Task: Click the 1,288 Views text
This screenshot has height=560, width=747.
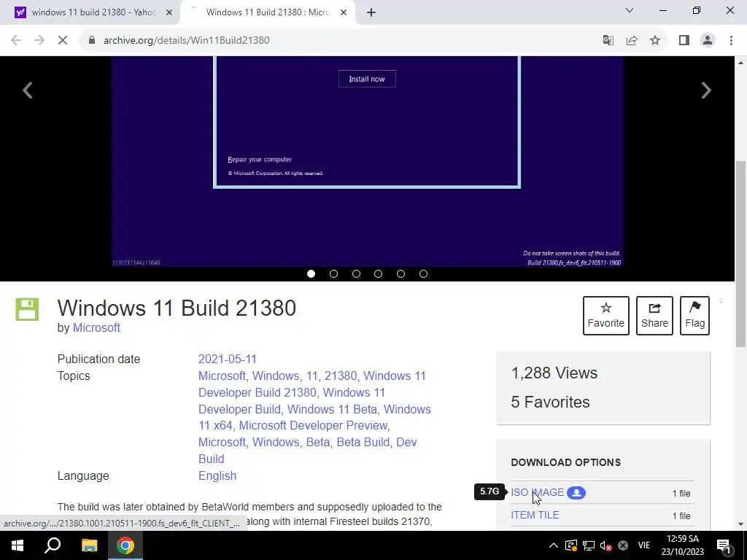Action: pyautogui.click(x=554, y=373)
